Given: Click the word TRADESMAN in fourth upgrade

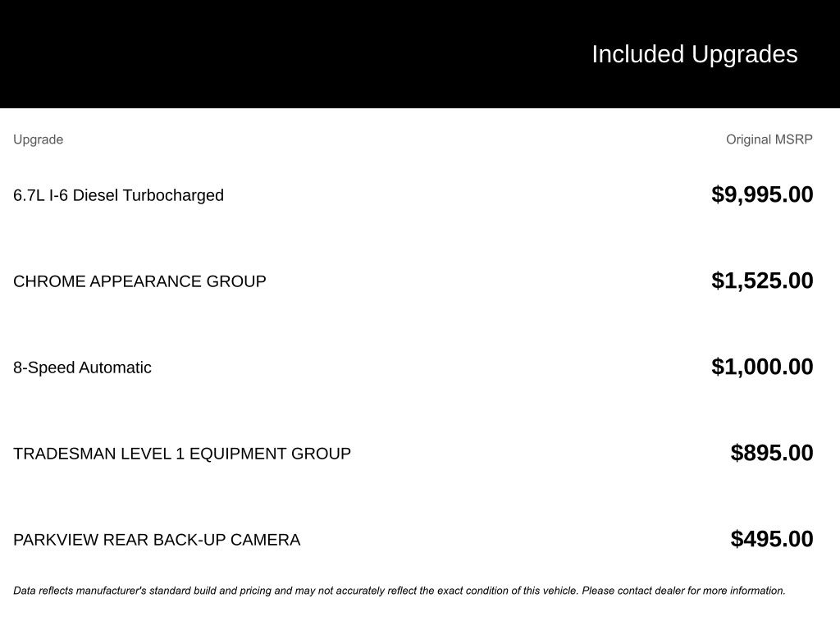Looking at the screenshot, I should pyautogui.click(x=64, y=454).
